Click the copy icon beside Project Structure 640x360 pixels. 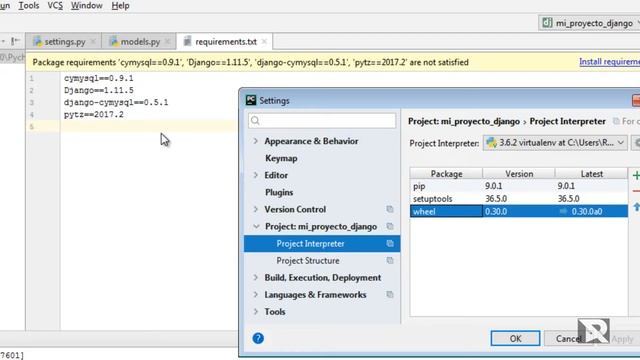(390, 260)
